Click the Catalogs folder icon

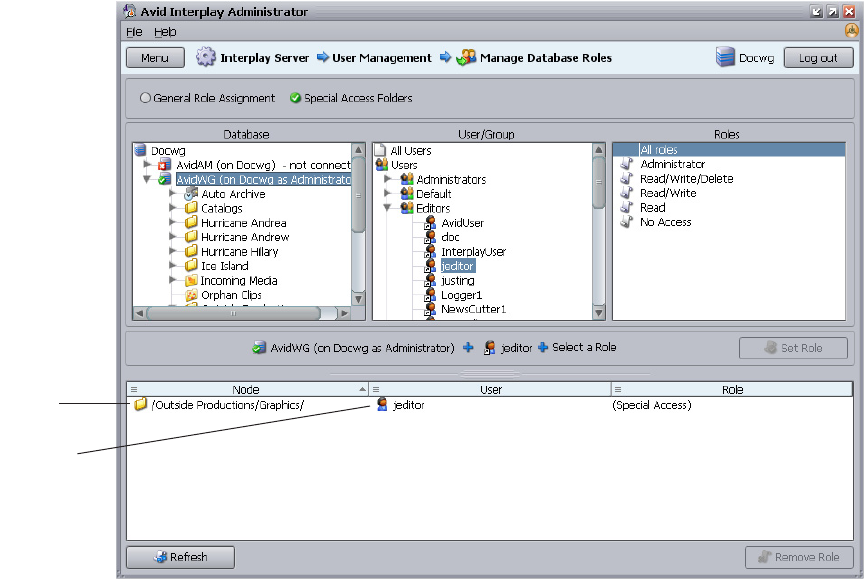click(191, 208)
